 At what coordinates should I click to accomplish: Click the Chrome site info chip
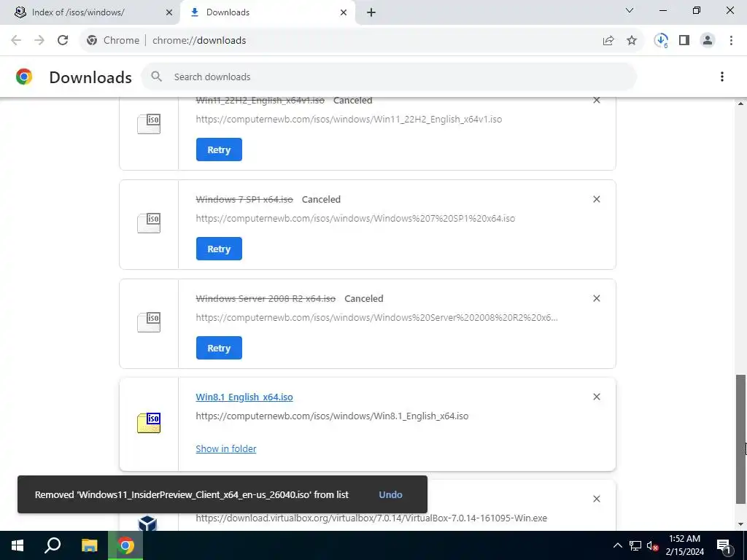point(113,41)
